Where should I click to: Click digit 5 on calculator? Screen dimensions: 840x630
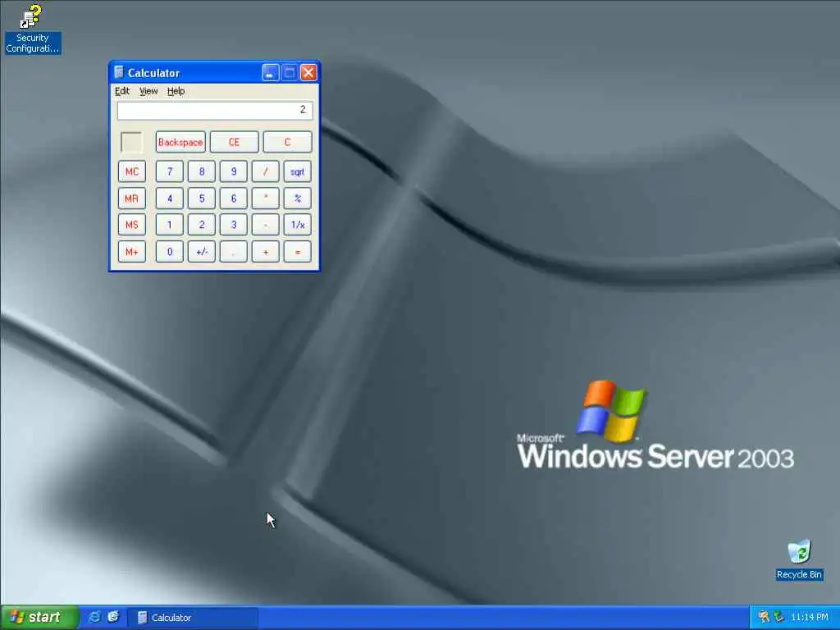coord(202,199)
